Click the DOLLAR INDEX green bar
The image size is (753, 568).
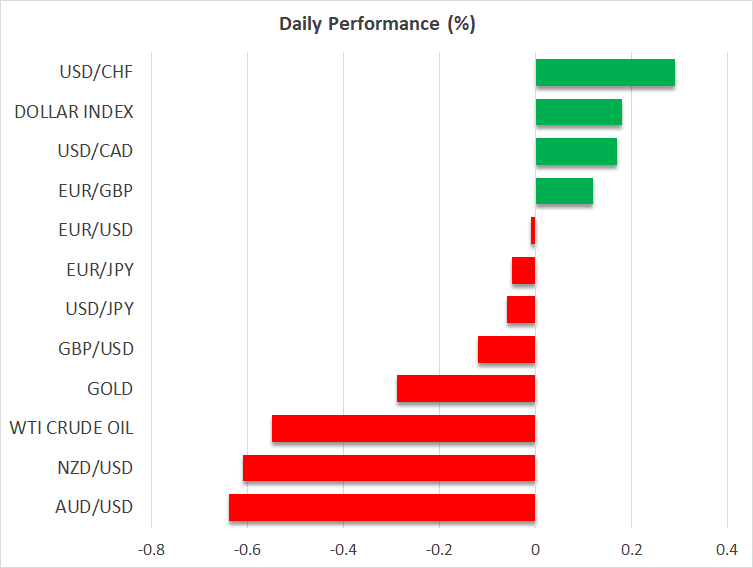[x=578, y=112]
